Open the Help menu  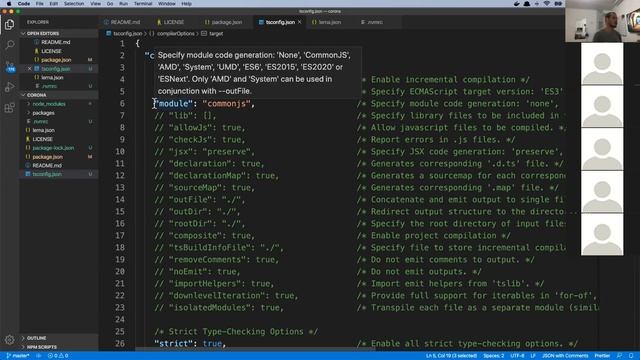click(186, 4)
